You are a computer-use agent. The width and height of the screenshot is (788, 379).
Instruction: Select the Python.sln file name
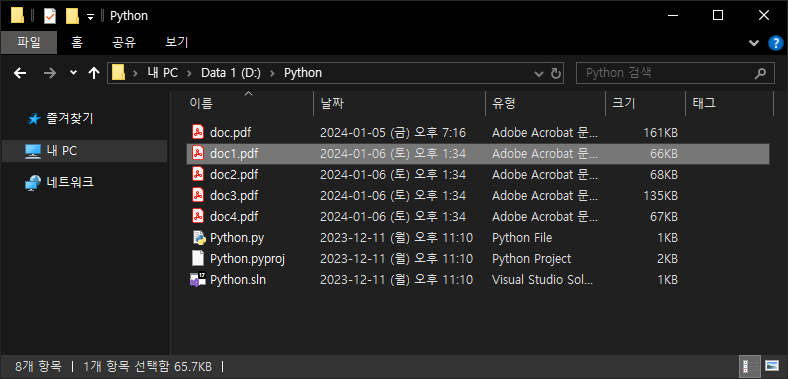238,279
